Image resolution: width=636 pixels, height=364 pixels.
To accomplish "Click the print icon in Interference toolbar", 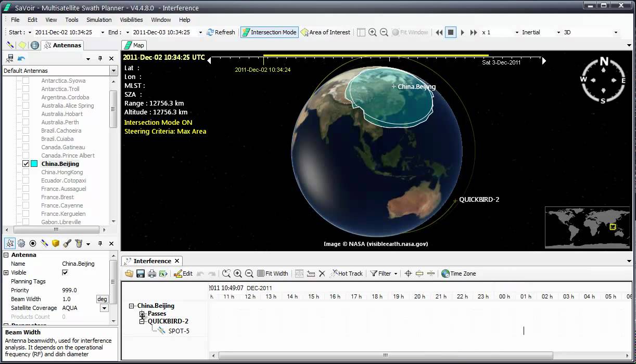I will [152, 274].
